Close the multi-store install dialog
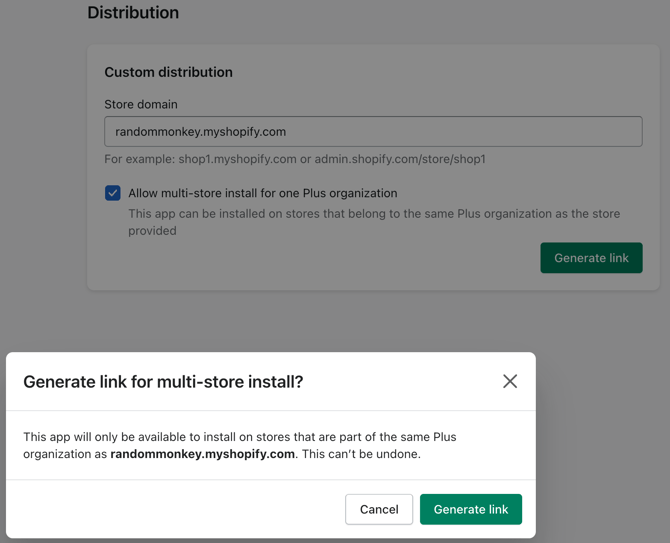 click(x=510, y=381)
